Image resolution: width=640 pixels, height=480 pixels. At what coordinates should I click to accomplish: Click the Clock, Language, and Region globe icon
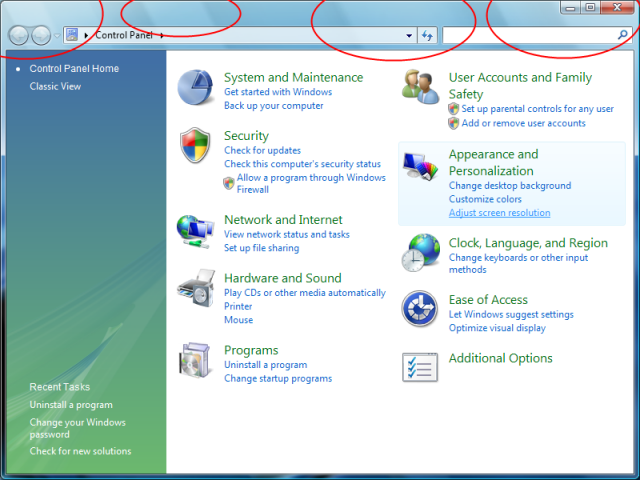pos(420,253)
